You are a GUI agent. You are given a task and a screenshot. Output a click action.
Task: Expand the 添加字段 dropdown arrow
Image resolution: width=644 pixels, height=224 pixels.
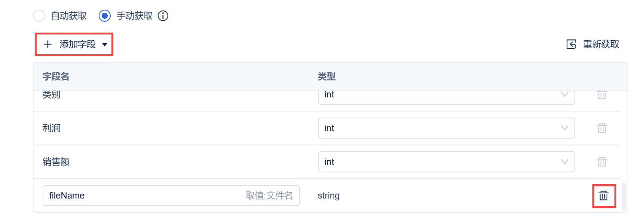pyautogui.click(x=105, y=45)
